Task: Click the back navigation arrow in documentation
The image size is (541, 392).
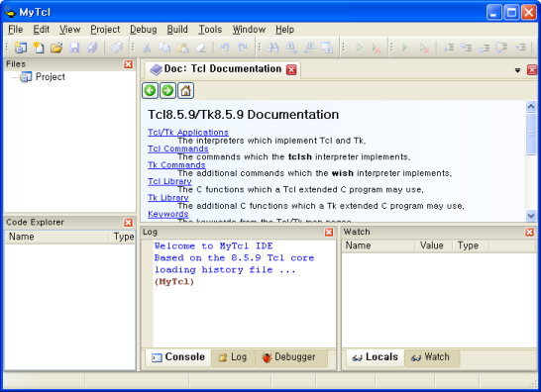Action: [x=150, y=91]
